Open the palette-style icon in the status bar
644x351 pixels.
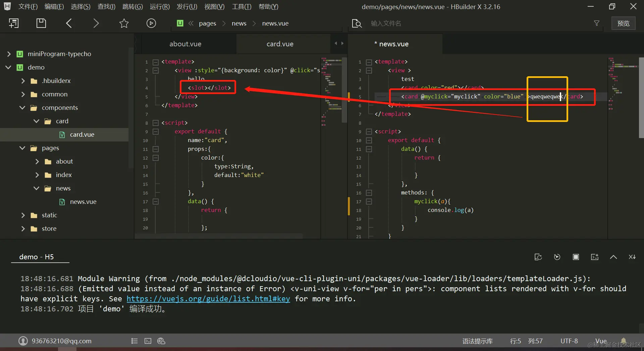click(161, 341)
